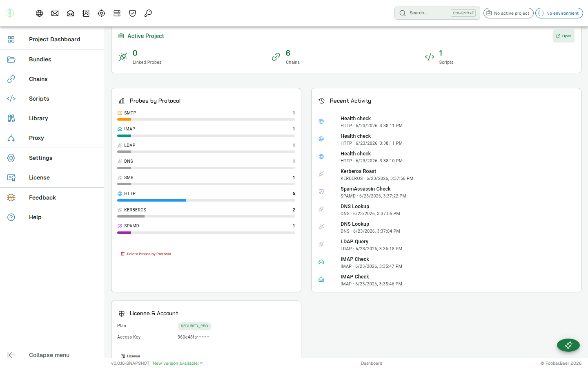
Task: Click the HTTP blue progress bar
Action: [x=151, y=200]
